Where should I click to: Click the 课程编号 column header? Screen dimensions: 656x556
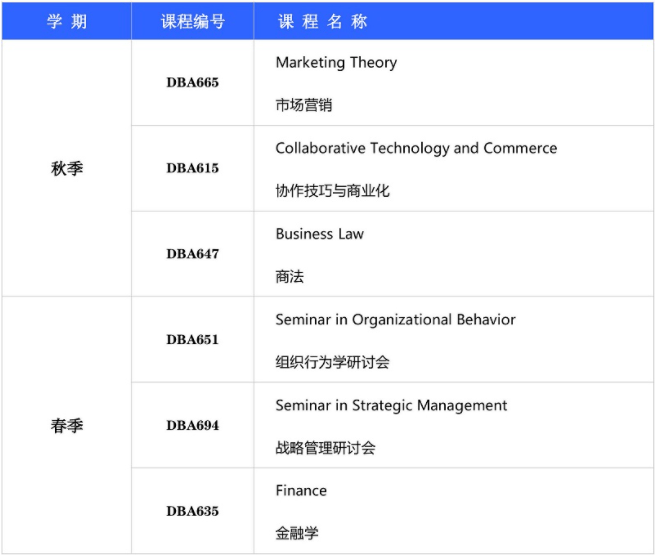click(x=192, y=22)
